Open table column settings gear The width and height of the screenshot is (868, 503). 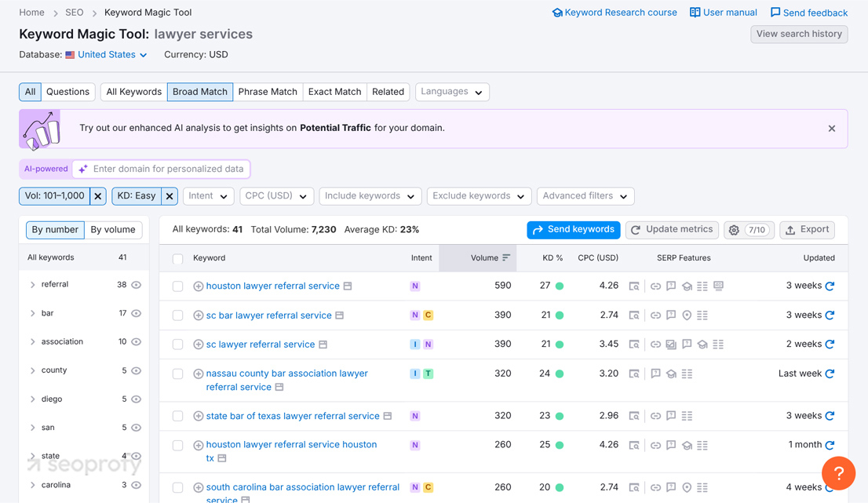(x=734, y=230)
